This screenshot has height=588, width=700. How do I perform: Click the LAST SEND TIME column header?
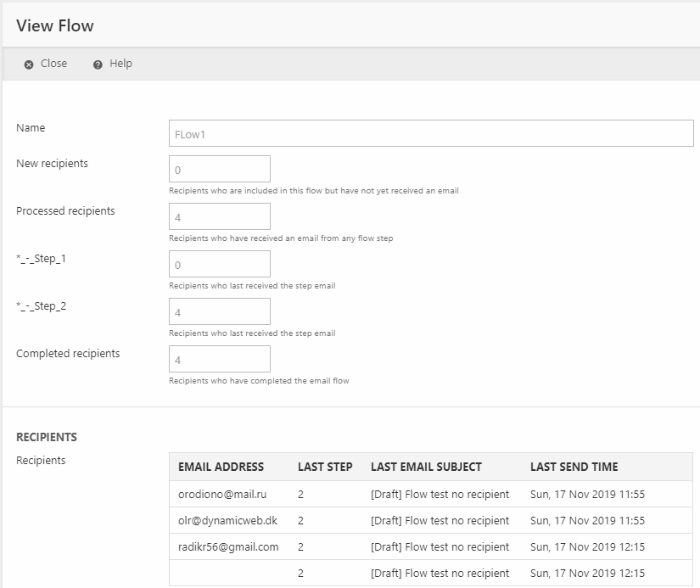pyautogui.click(x=574, y=467)
